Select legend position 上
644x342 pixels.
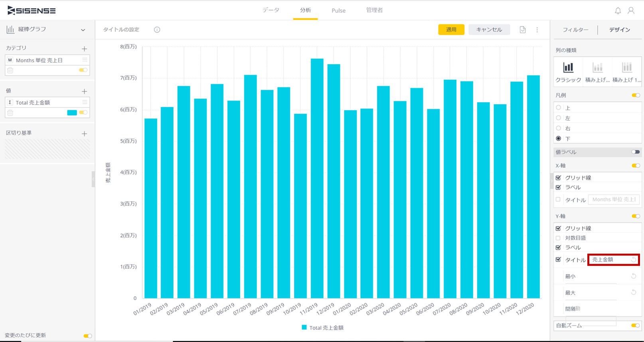[559, 108]
